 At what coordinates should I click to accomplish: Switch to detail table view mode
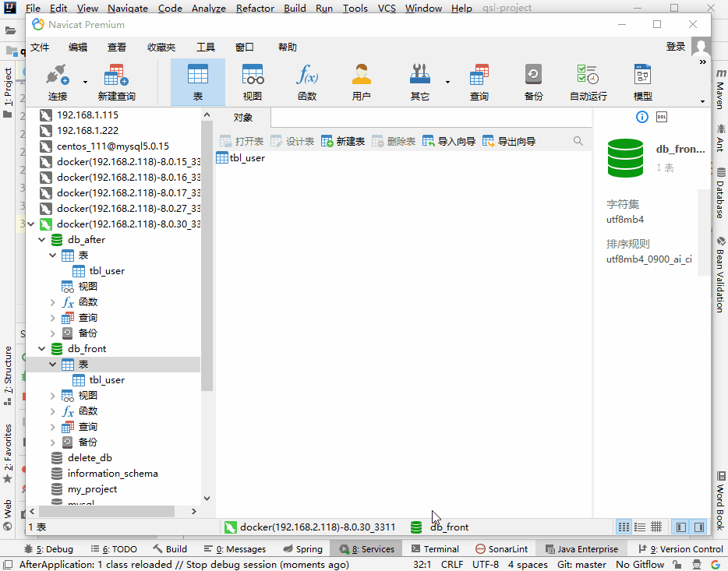(656, 527)
